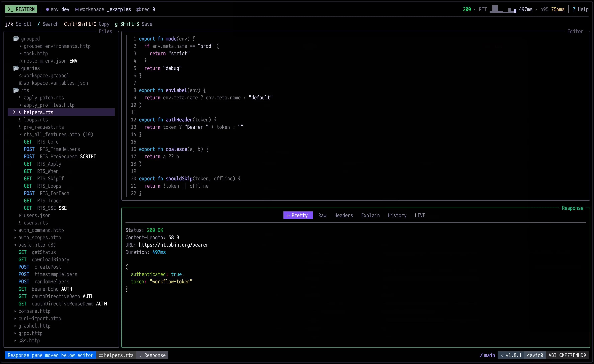594x364 pixels.
Task: Click the workspace _examples selector
Action: coord(103,9)
